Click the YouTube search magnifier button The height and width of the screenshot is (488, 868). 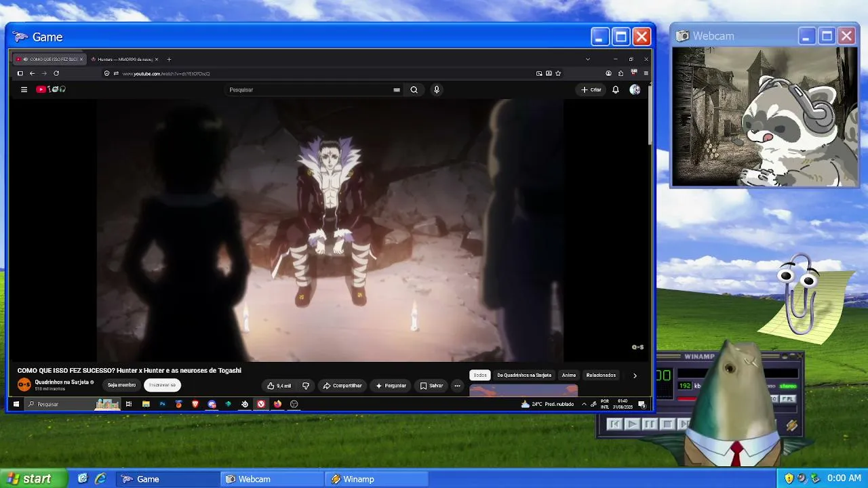click(x=414, y=89)
